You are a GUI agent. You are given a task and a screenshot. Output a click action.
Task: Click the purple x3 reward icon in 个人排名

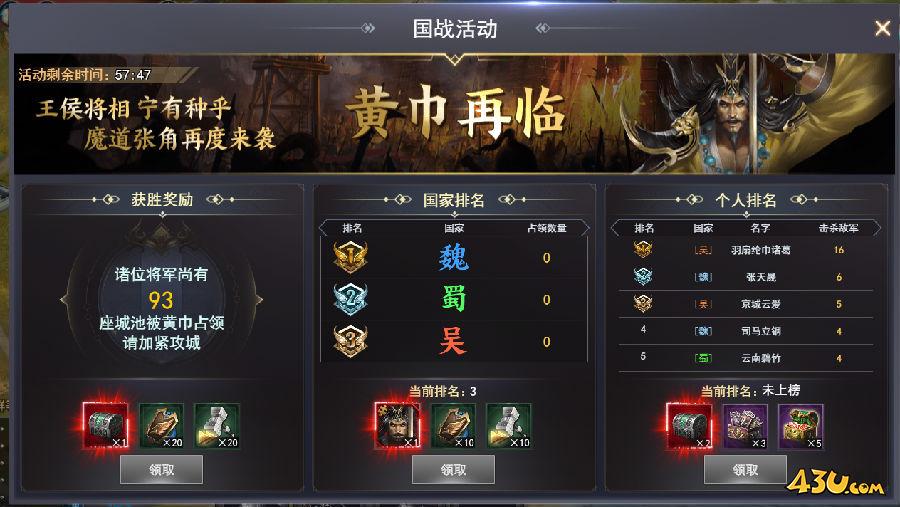[745, 425]
